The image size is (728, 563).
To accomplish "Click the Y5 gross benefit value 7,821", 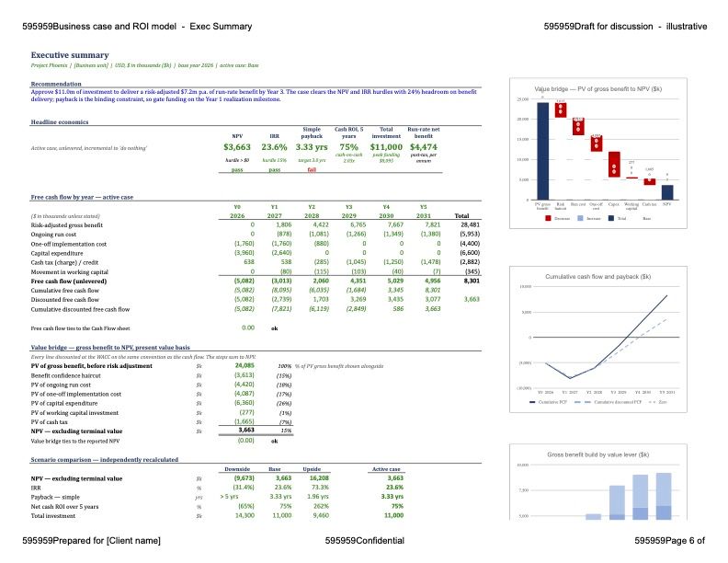I will point(432,224).
